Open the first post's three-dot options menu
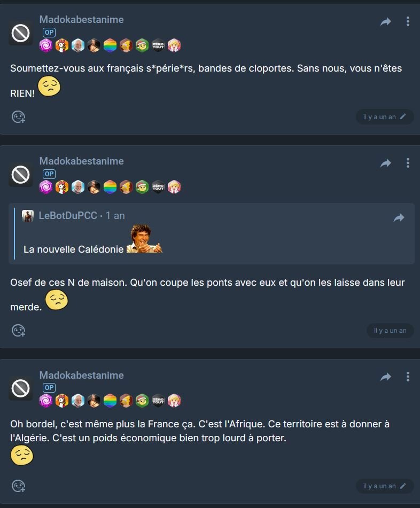This screenshot has width=420, height=508. 408,21
